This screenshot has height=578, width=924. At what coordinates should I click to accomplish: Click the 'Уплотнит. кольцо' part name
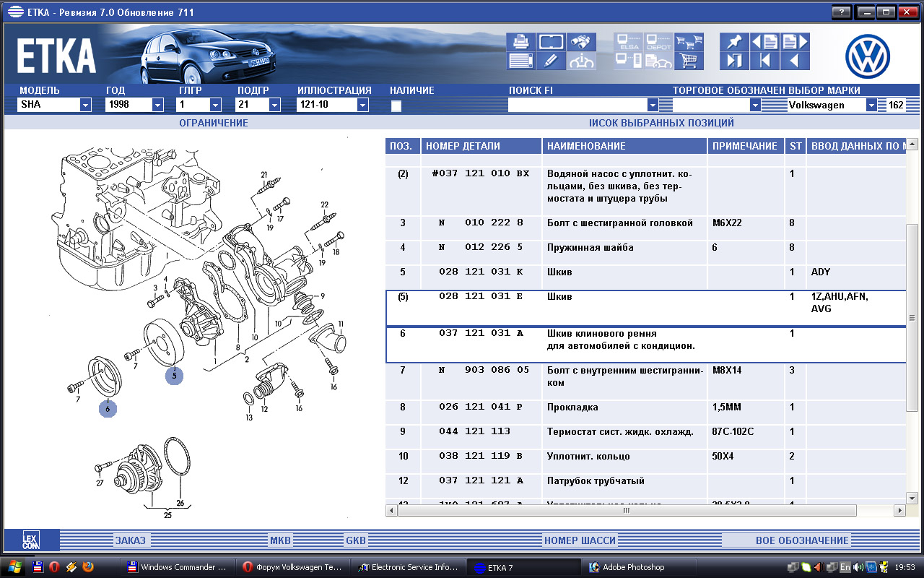coord(588,457)
